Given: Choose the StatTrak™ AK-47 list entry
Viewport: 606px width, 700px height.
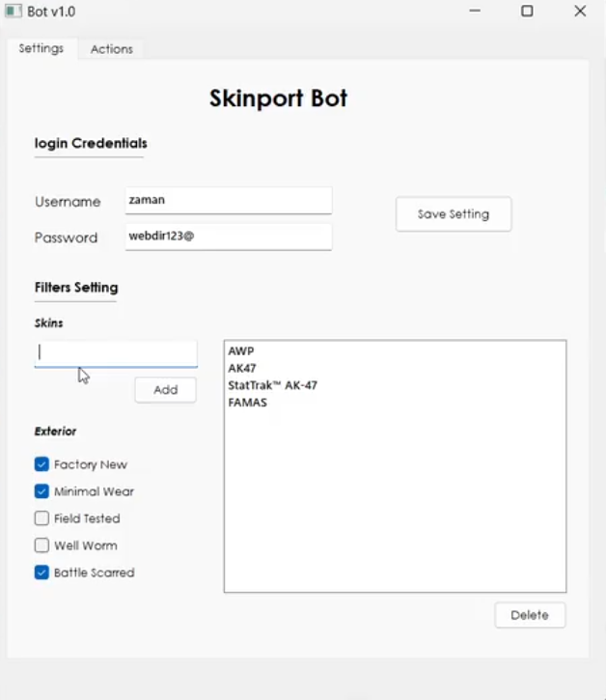Looking at the screenshot, I should click(272, 385).
